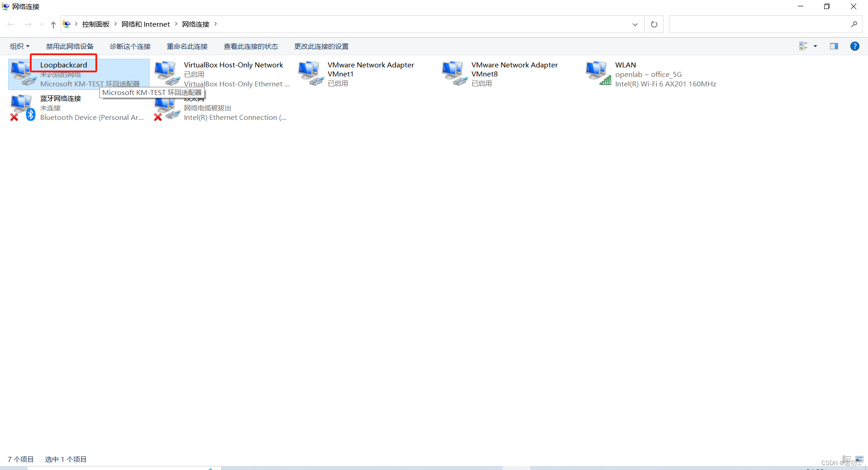The image size is (868, 470).
Task: Click the 网络连接 window title icon
Action: click(5, 6)
